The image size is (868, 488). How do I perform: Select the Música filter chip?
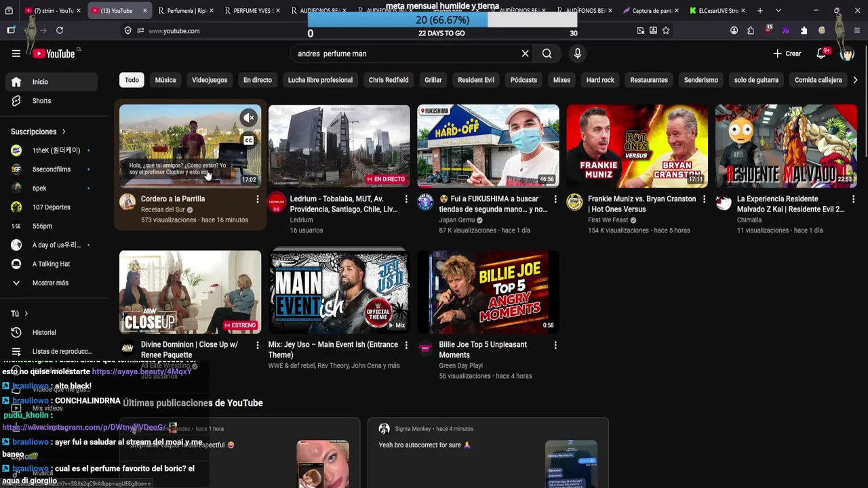(165, 80)
